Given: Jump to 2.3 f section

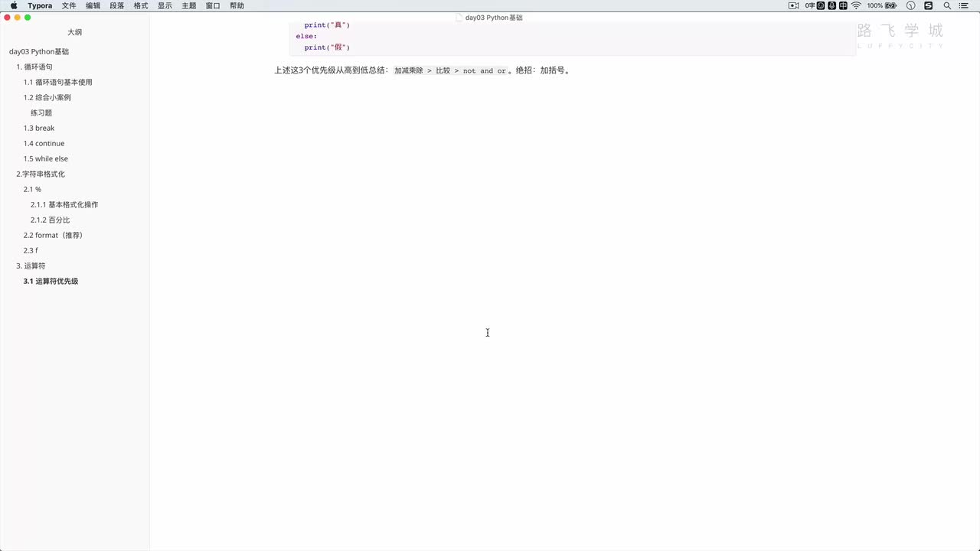Looking at the screenshot, I should coord(31,250).
